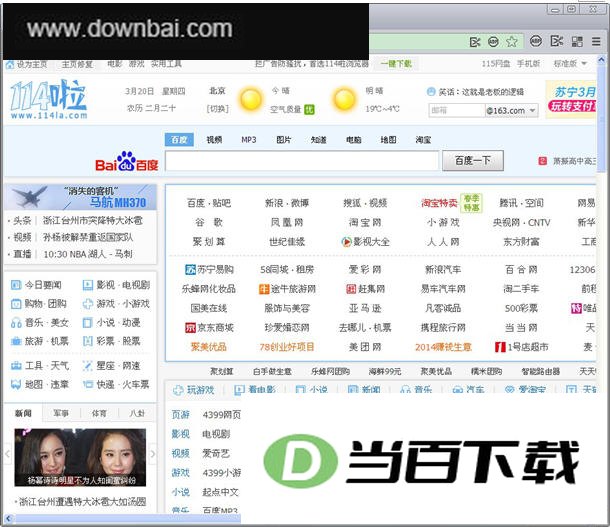Click the 苏宁3月 advertisement banner
The height and width of the screenshot is (527, 610).
pyautogui.click(x=571, y=99)
